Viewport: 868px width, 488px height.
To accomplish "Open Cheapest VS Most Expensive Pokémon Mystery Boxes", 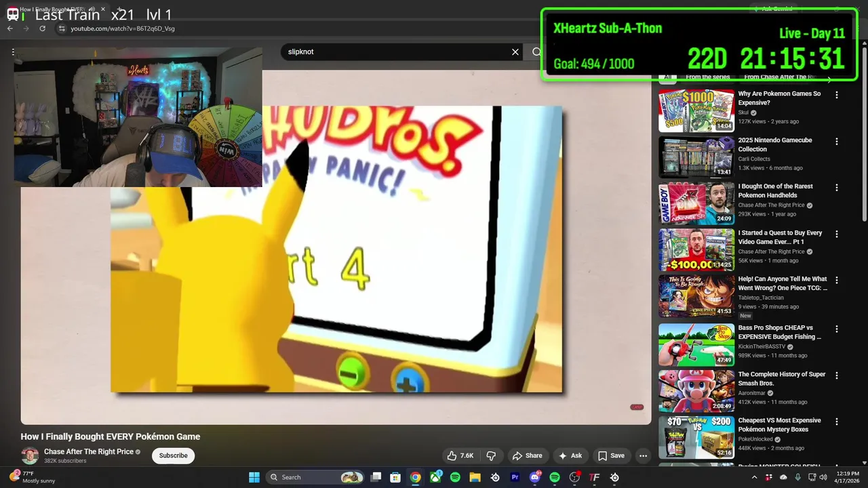I will tap(780, 425).
